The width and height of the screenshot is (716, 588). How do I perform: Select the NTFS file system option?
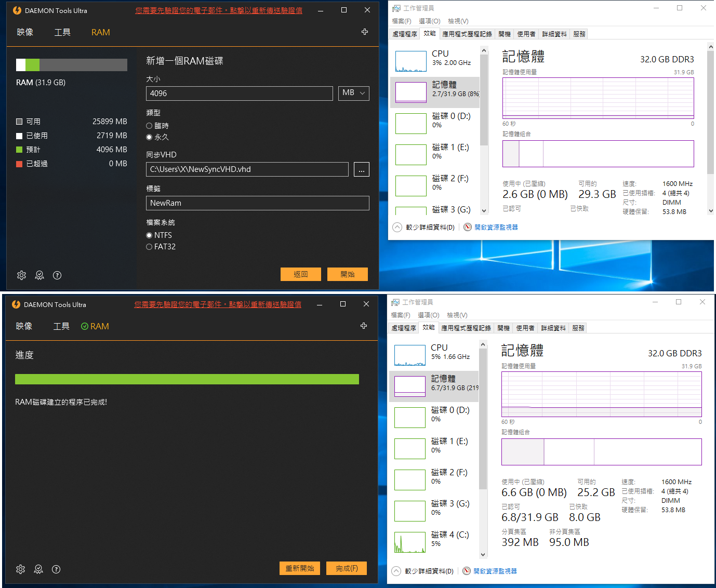coord(149,235)
